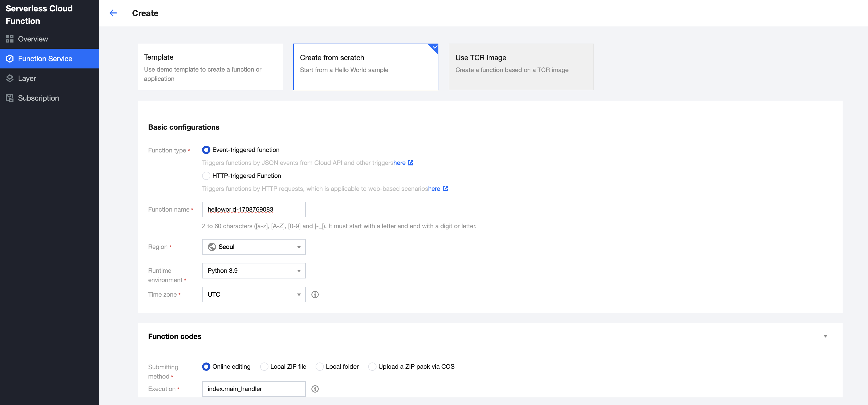Select the Use TCR image option card
This screenshot has width=868, height=405.
pyautogui.click(x=521, y=67)
